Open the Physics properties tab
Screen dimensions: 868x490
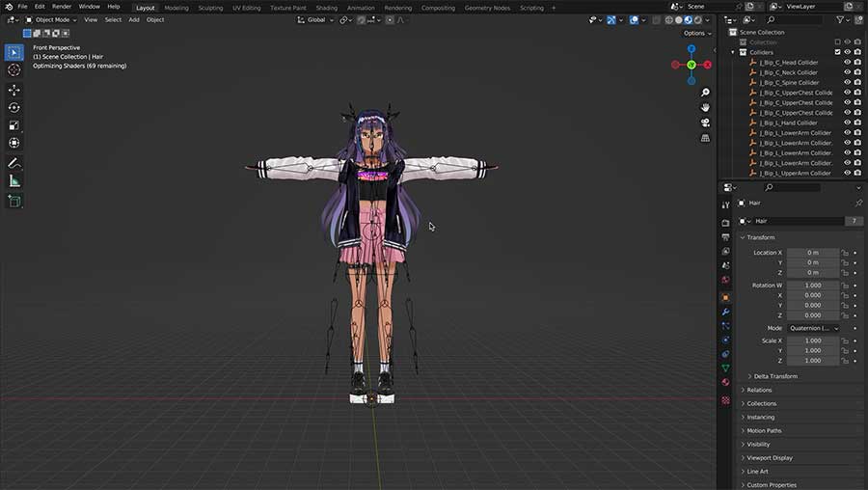pos(725,340)
